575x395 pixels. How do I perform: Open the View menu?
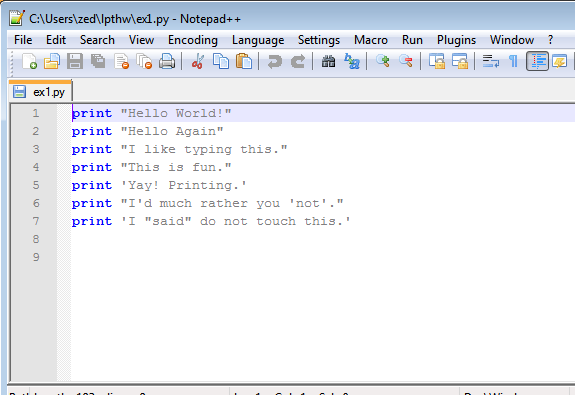[x=141, y=40]
